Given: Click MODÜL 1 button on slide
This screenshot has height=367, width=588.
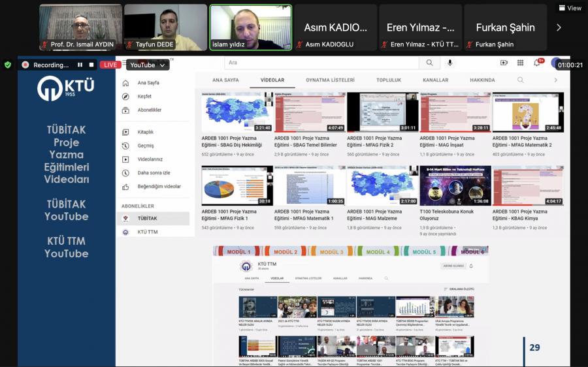Looking at the screenshot, I should (238, 251).
